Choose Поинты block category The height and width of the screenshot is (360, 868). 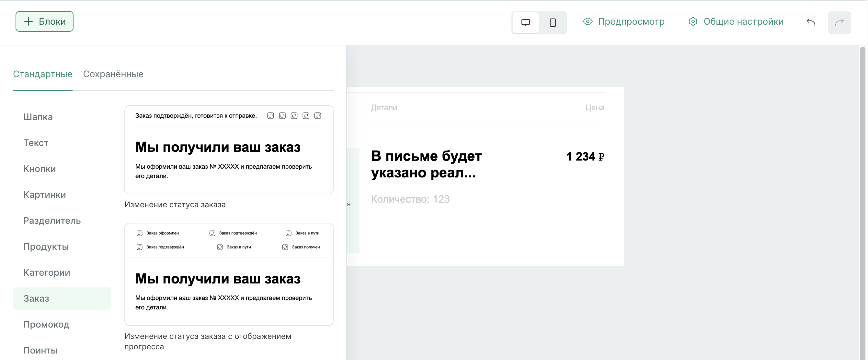point(62,351)
